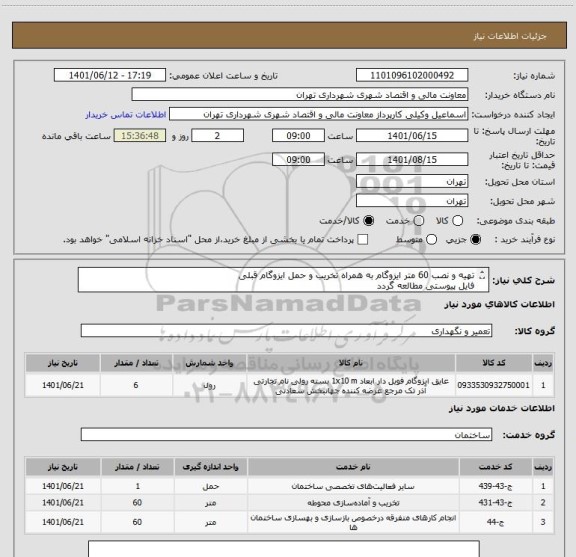Image resolution: width=576 pixels, height=557 pixels.
Task: Click the نام کالا column header
Action: click(x=351, y=363)
